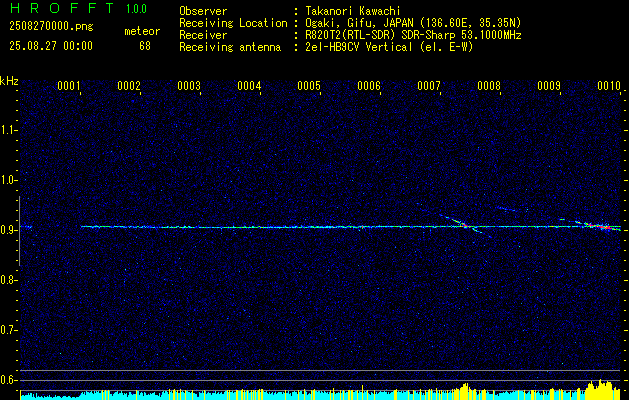This screenshot has width=629, height=400.
Task: Click time marker 0002
Action: [129, 86]
